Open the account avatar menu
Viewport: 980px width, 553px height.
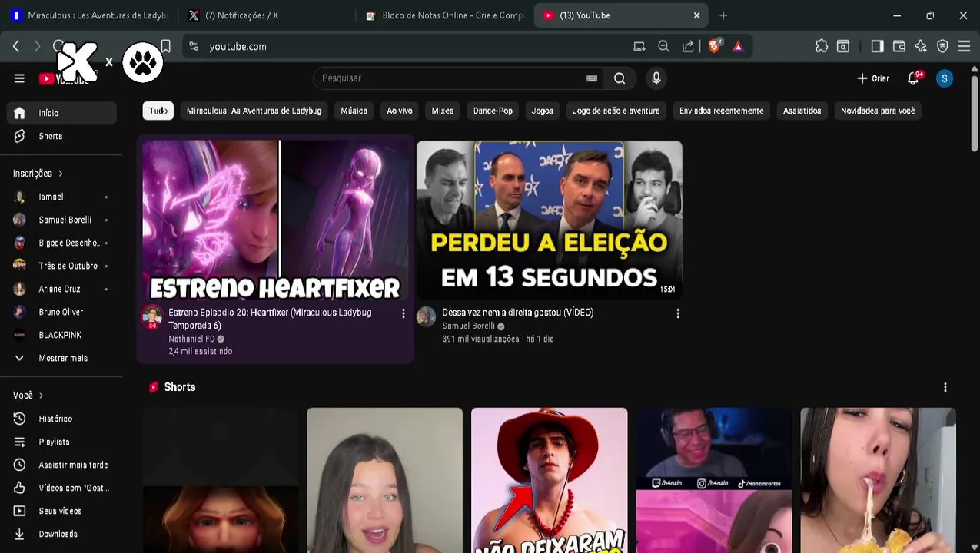[x=945, y=78]
